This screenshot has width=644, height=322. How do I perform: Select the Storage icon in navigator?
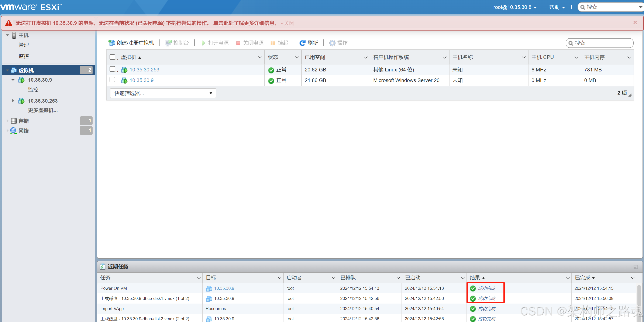pyautogui.click(x=14, y=121)
